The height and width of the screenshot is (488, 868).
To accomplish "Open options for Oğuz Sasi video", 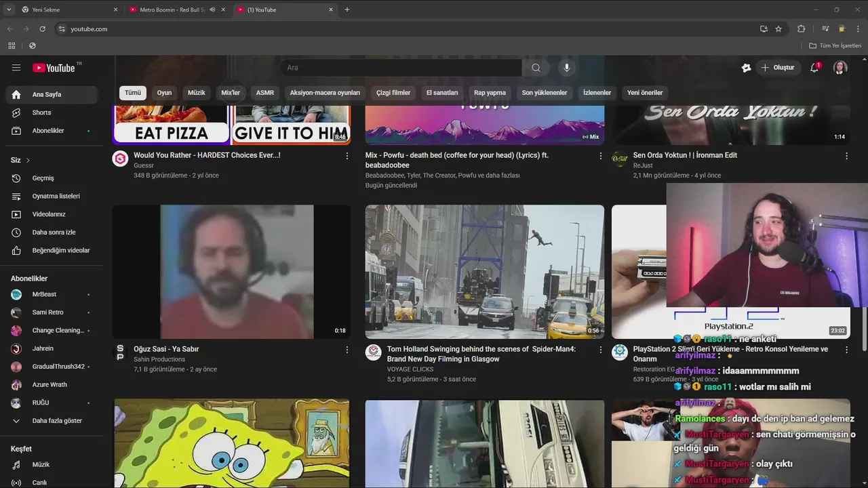I will [347, 350].
